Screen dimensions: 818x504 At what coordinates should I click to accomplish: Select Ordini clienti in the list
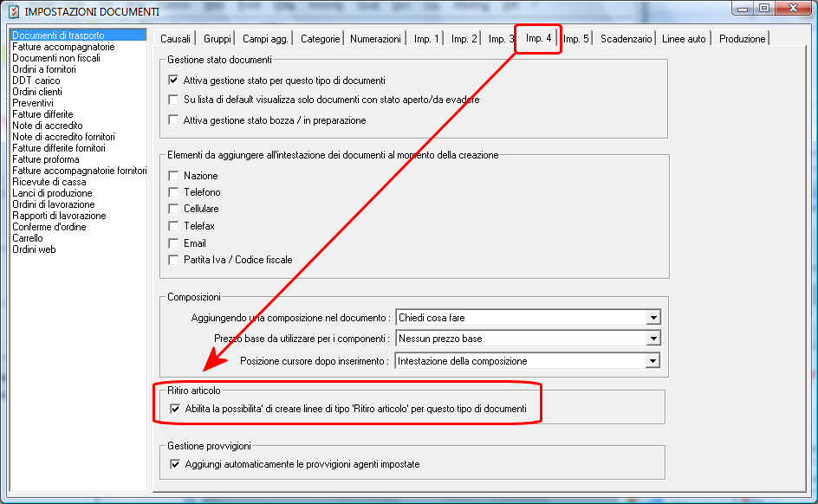(78, 92)
